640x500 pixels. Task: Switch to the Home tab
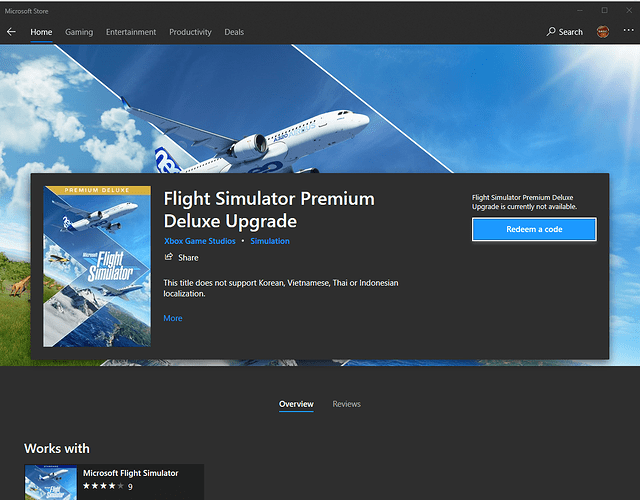click(41, 32)
